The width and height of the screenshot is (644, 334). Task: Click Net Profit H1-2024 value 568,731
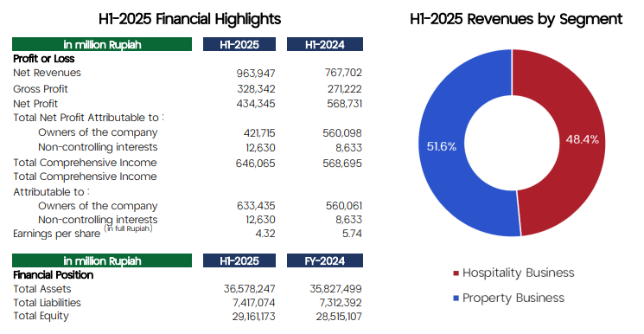(x=345, y=104)
